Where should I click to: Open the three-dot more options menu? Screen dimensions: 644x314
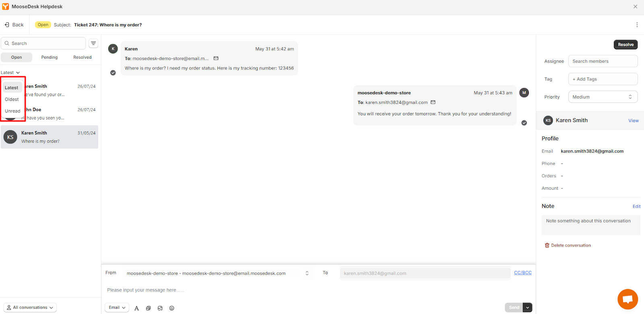[637, 25]
